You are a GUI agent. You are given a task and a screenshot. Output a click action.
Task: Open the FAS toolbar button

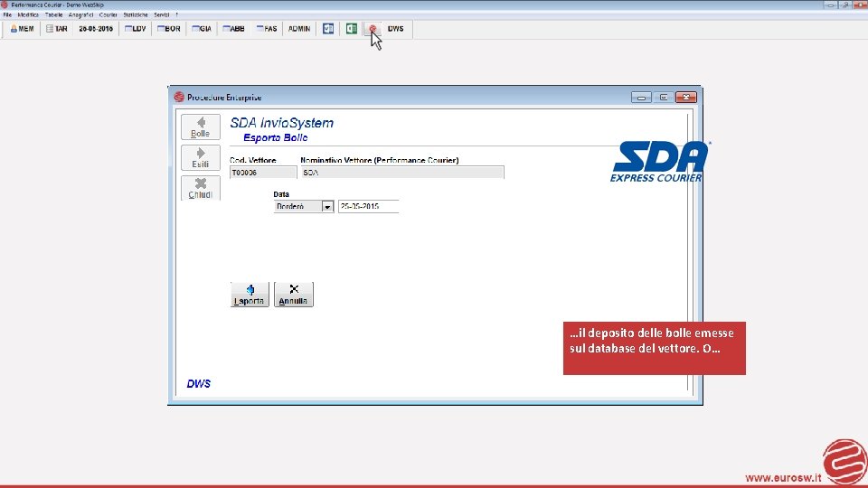267,29
